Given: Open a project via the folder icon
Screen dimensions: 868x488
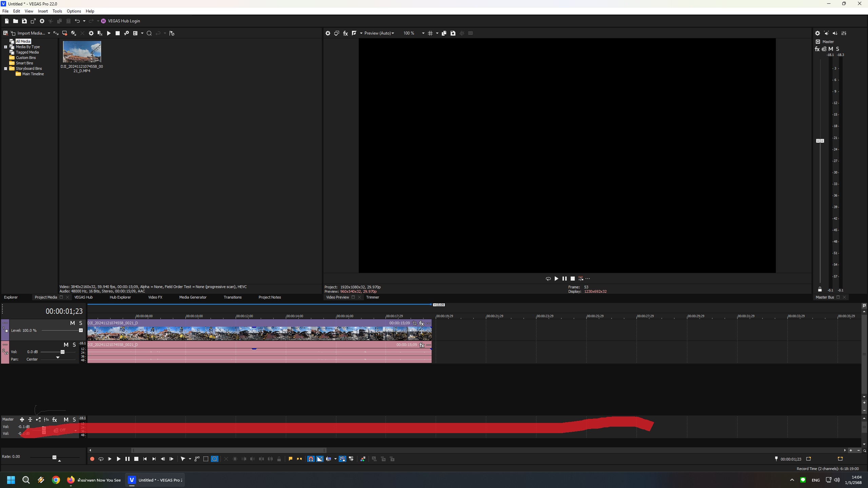Looking at the screenshot, I should (15, 21).
